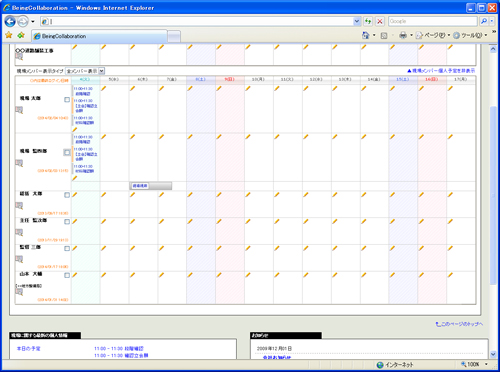Tick the checkbox beside 組長 太郎
This screenshot has height=372, width=500.
(67, 195)
